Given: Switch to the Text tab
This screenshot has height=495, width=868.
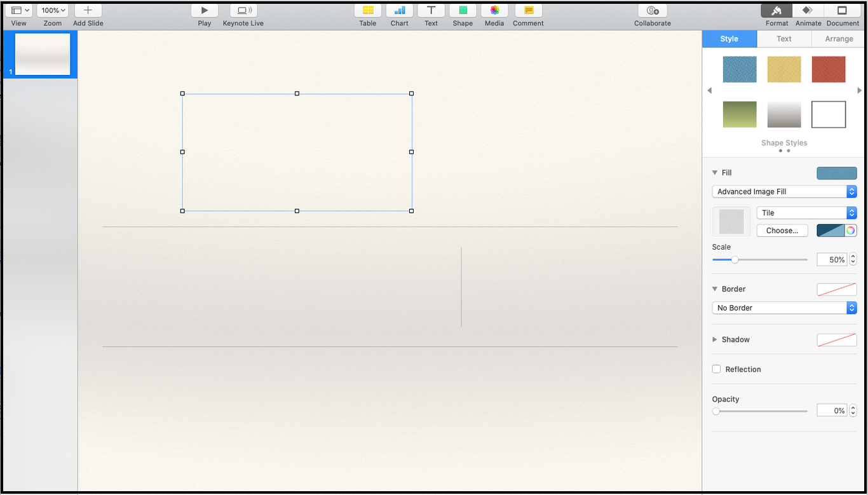Looking at the screenshot, I should [x=784, y=39].
